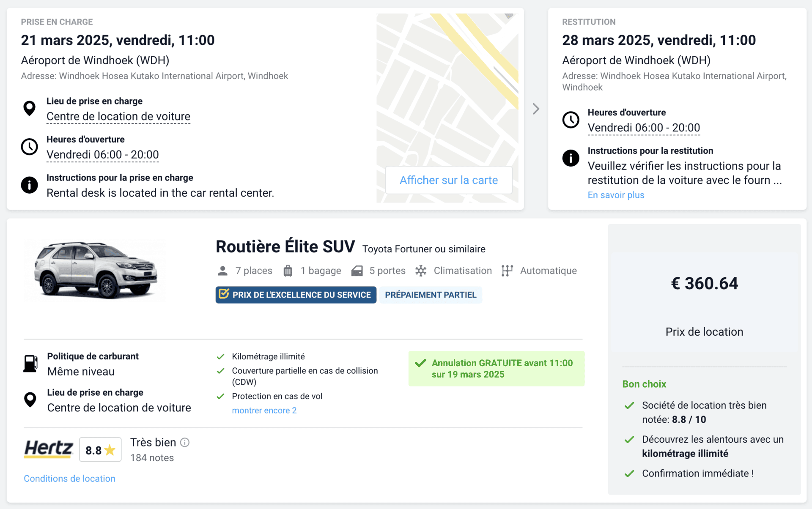Click the return opening hours clock icon
The height and width of the screenshot is (509, 812).
click(x=571, y=120)
